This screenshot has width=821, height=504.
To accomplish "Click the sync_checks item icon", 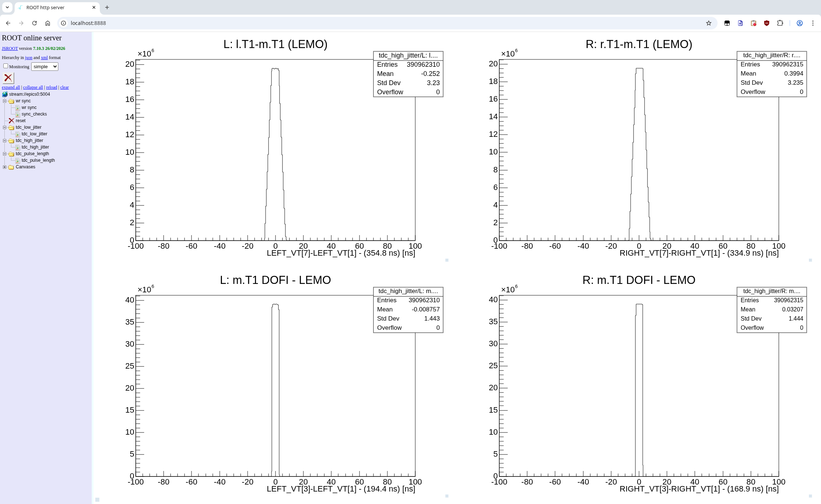I will [x=18, y=114].
